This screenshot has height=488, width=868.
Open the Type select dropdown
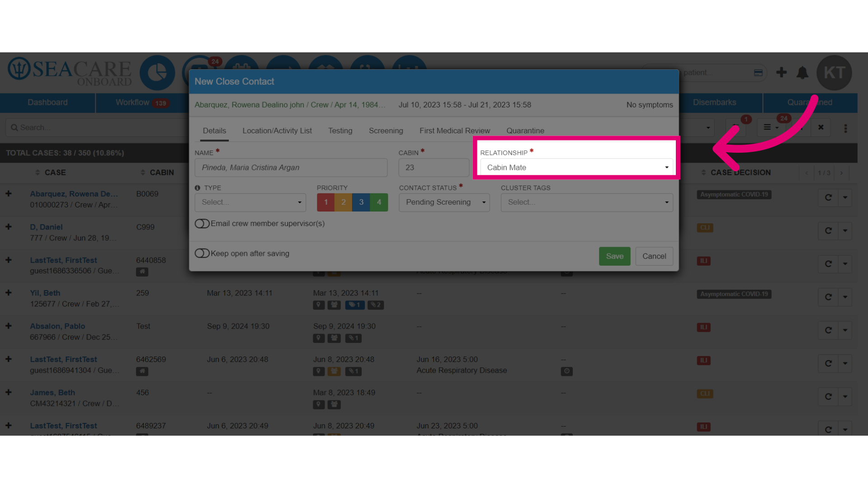coord(250,202)
